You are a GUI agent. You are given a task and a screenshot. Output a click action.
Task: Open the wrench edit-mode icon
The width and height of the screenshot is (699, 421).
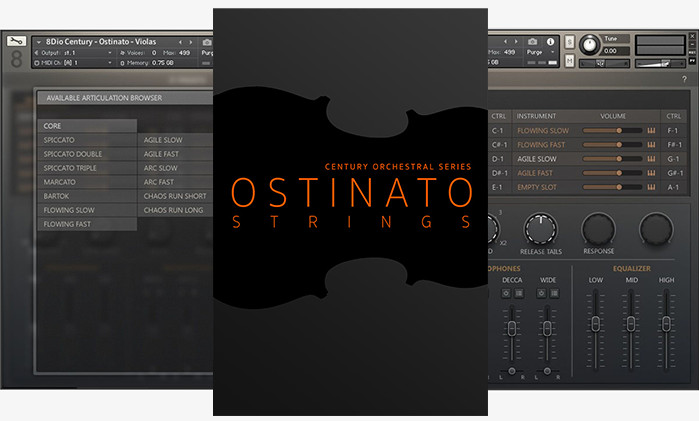click(16, 41)
